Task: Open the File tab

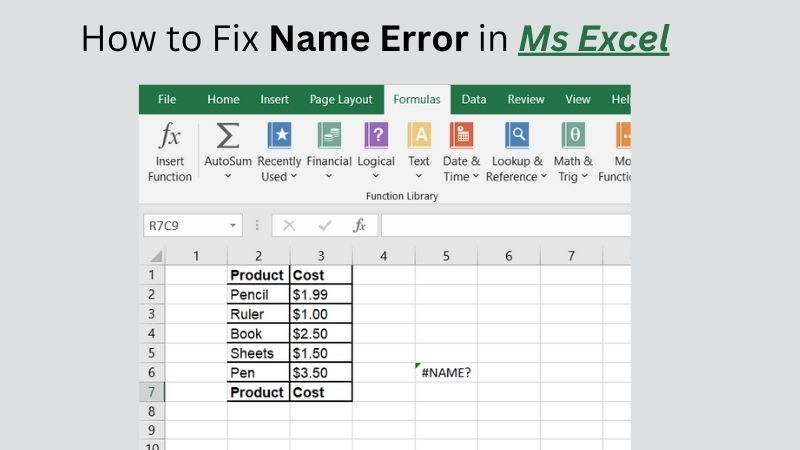Action: tap(167, 100)
